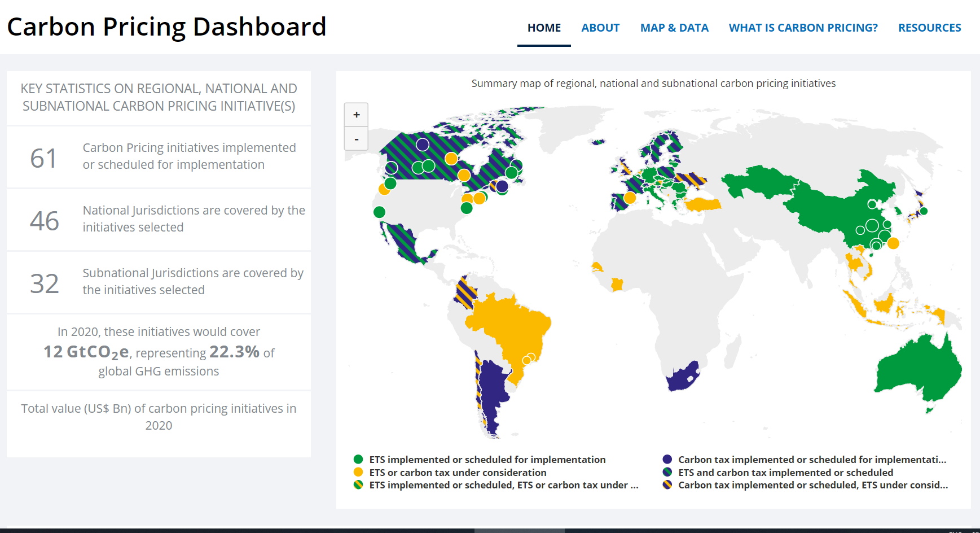Click the 46 National Jurisdictions statistic

coord(159,219)
